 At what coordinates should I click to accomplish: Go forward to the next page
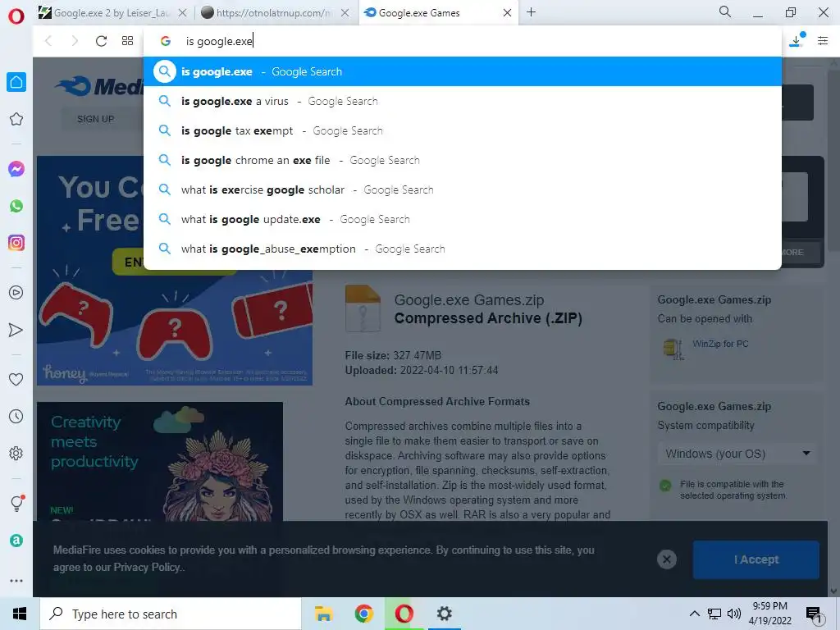[x=75, y=41]
